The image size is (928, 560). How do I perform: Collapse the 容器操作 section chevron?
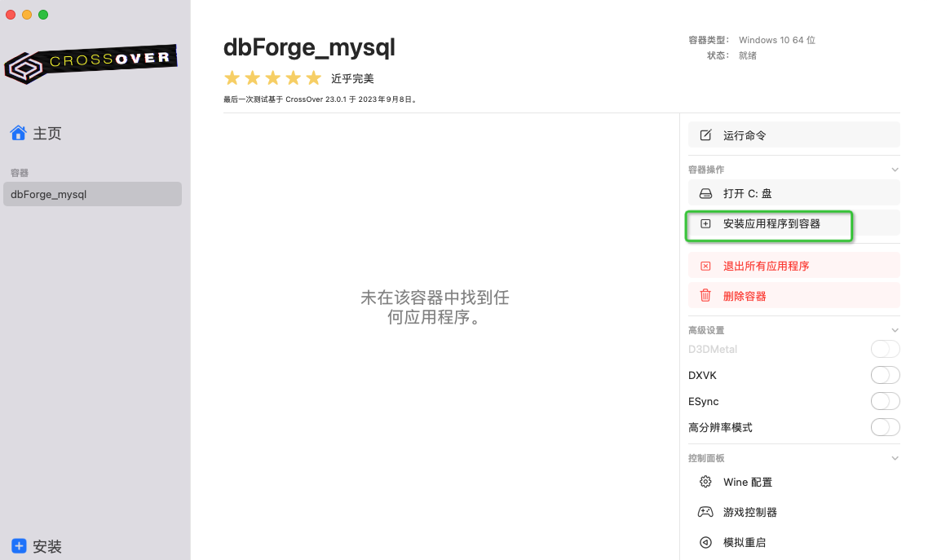[x=895, y=170]
